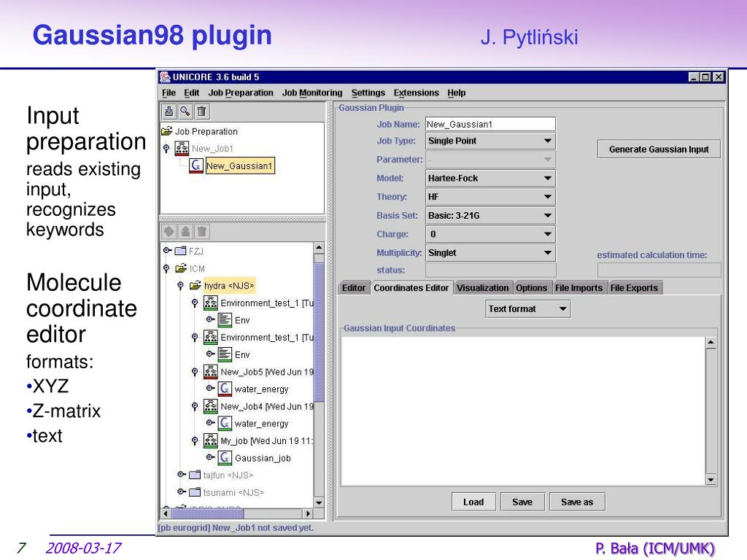The width and height of the screenshot is (747, 560).
Task: Click the New_Job4 job group icon
Action: (x=211, y=406)
